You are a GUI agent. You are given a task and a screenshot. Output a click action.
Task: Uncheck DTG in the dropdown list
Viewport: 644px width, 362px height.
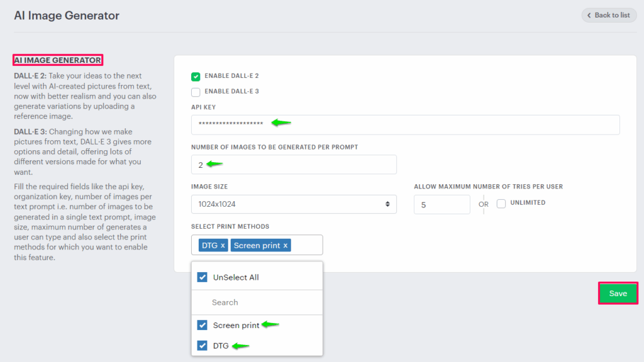pyautogui.click(x=202, y=345)
